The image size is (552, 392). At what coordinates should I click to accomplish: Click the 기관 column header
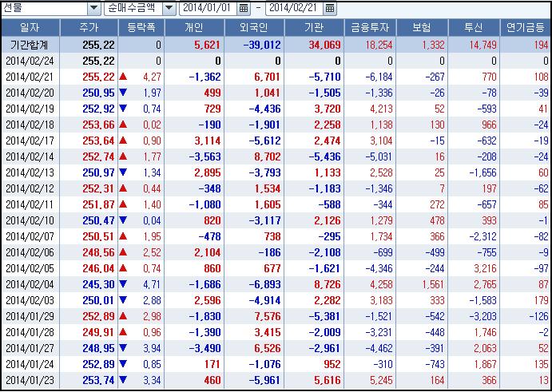(x=314, y=27)
